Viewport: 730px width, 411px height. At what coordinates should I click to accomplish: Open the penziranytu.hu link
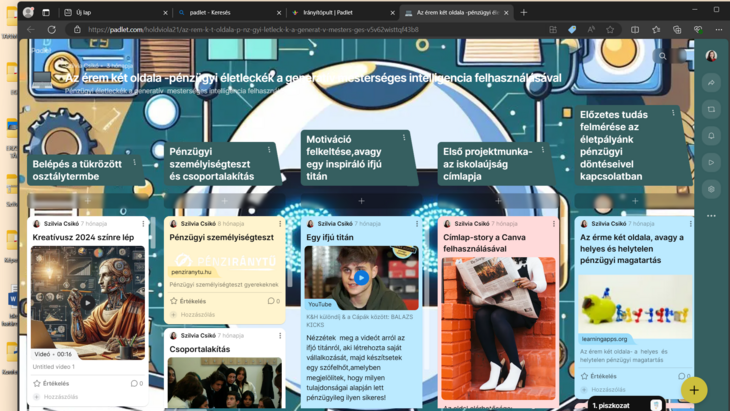(x=191, y=272)
